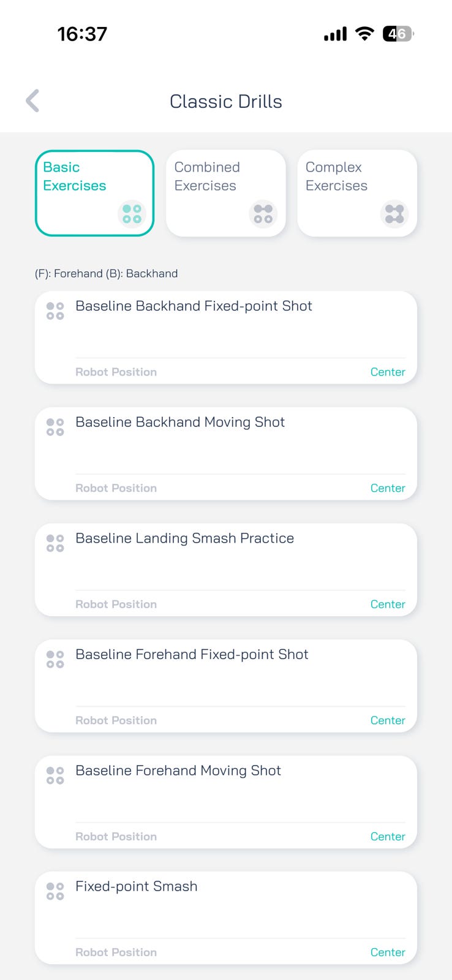The width and height of the screenshot is (452, 980).
Task: Click the connected-dots icon in Complex Exercises
Action: pos(394,214)
